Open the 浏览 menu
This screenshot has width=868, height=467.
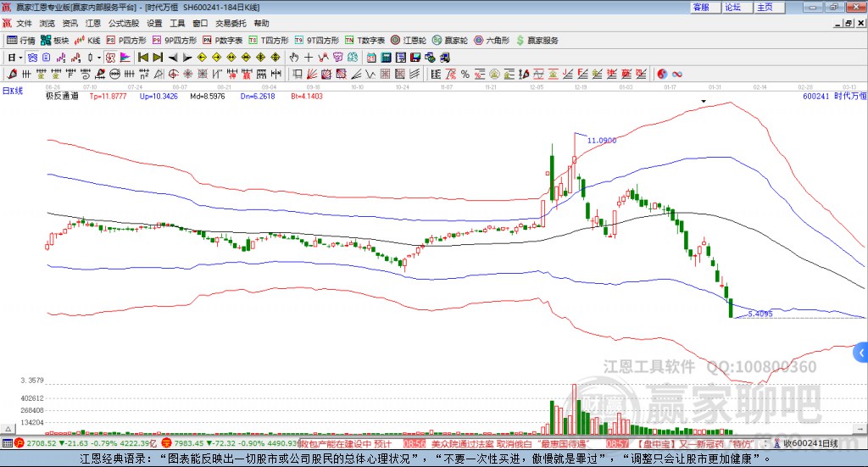[47, 23]
